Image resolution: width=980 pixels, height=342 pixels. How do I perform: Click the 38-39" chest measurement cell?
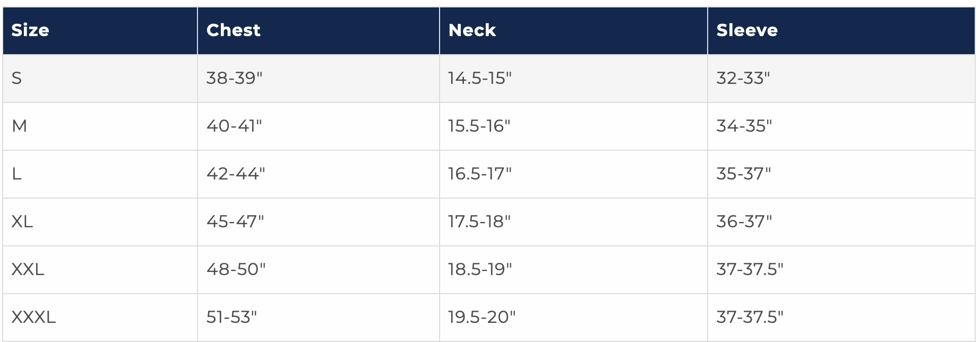coord(234,79)
